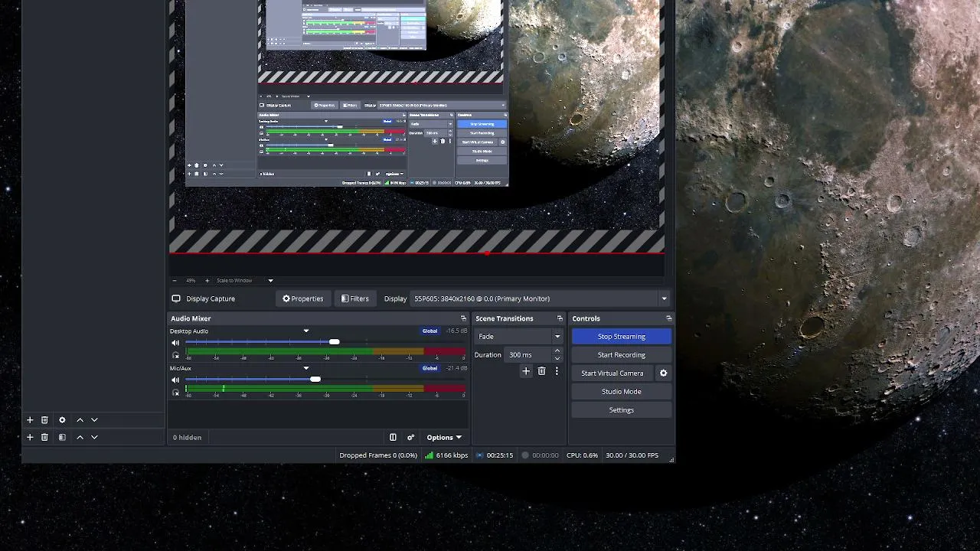This screenshot has height=551, width=980.
Task: Pop out the Scene Transitions dock
Action: [560, 318]
